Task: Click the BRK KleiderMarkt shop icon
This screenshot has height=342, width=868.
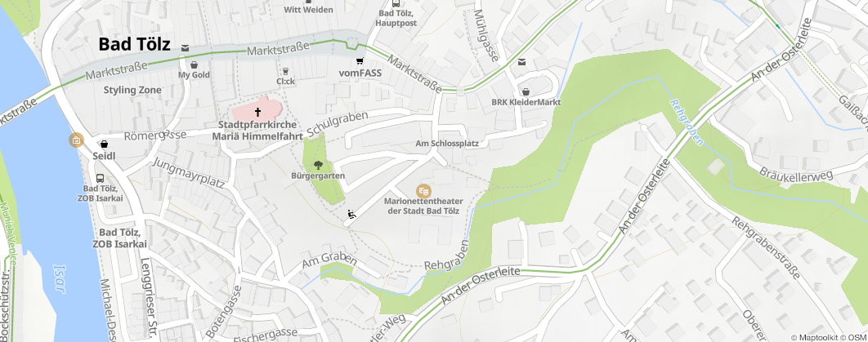Action: (526, 91)
